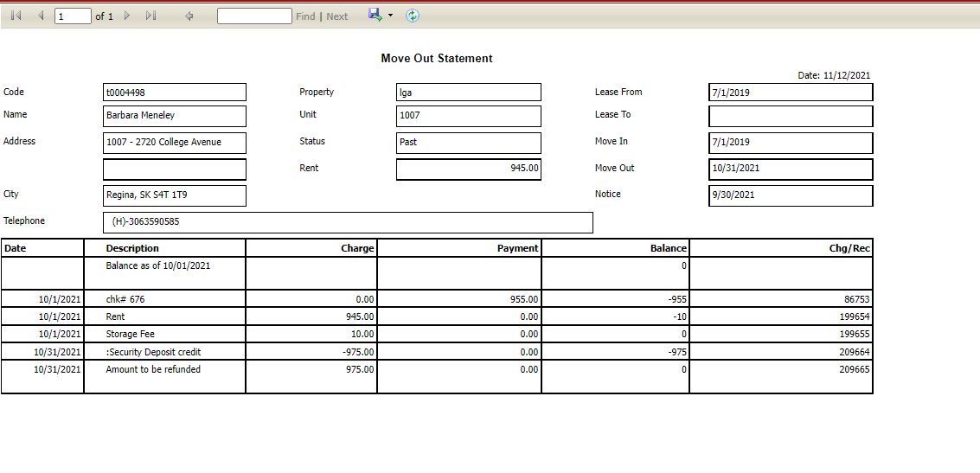Viewport: 980px width, 473px height.
Task: Click address field 1007 - 2720 College Avenue
Action: (175, 143)
